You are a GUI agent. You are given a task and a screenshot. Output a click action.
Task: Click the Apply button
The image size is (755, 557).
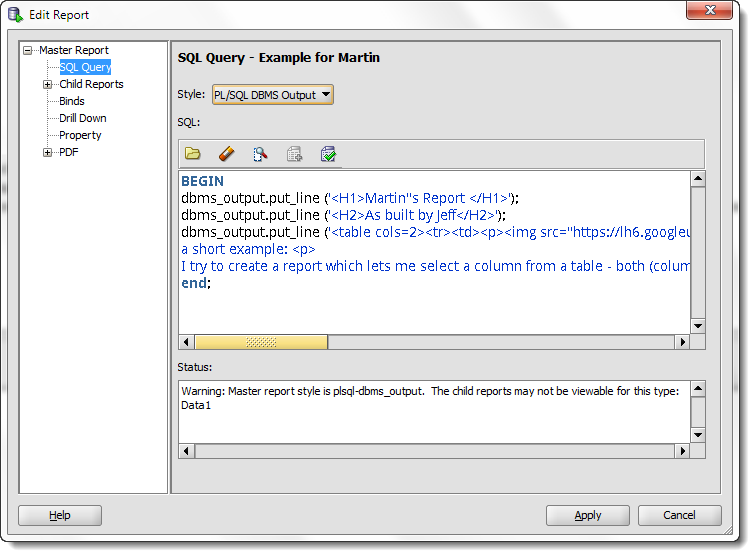(x=587, y=515)
